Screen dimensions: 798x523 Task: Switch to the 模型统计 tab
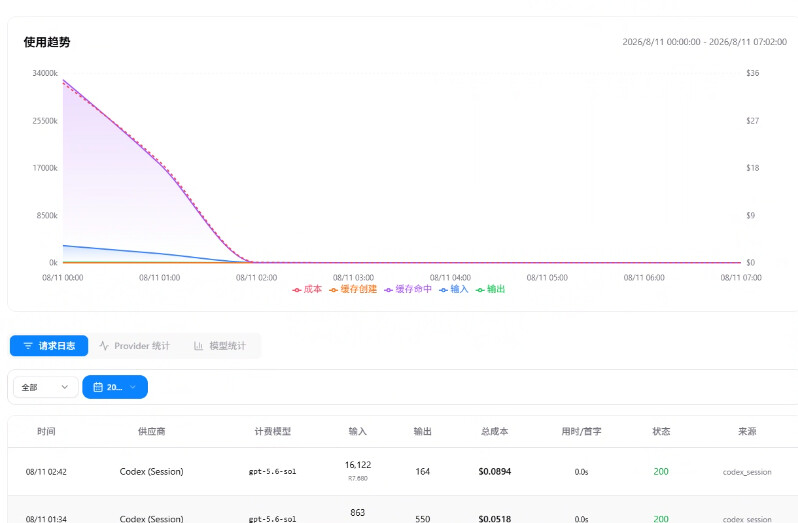[x=220, y=346]
